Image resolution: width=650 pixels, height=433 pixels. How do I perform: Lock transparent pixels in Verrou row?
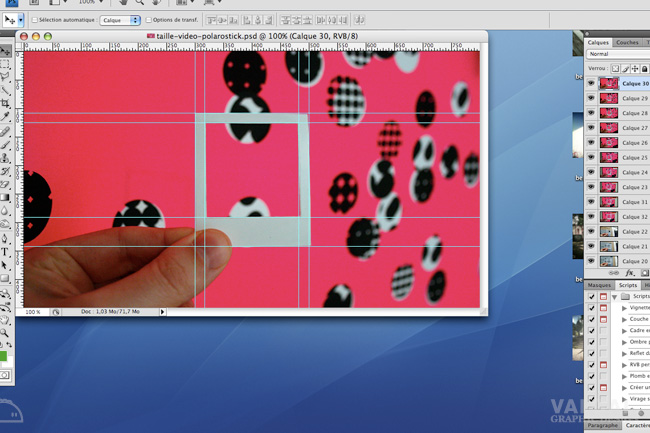tap(616, 69)
